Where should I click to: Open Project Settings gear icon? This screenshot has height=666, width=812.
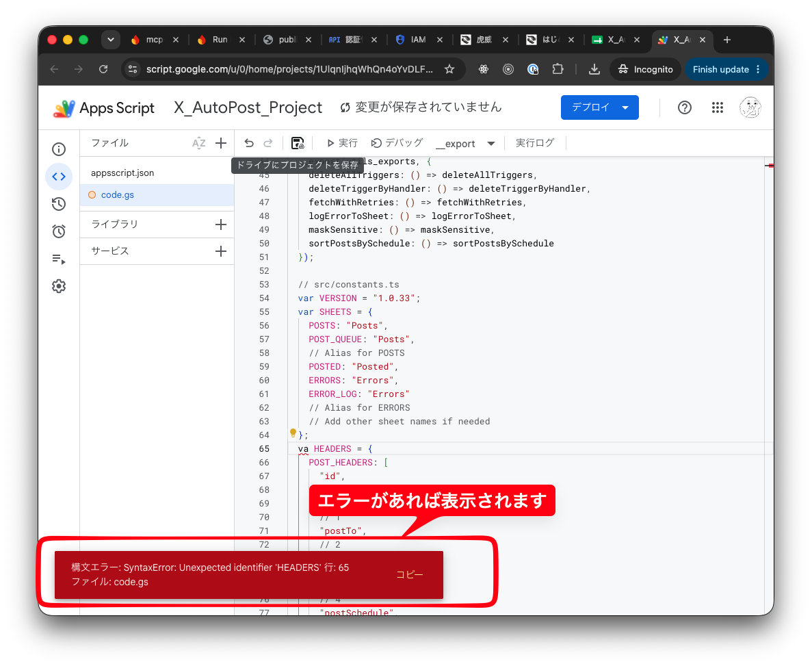click(59, 286)
